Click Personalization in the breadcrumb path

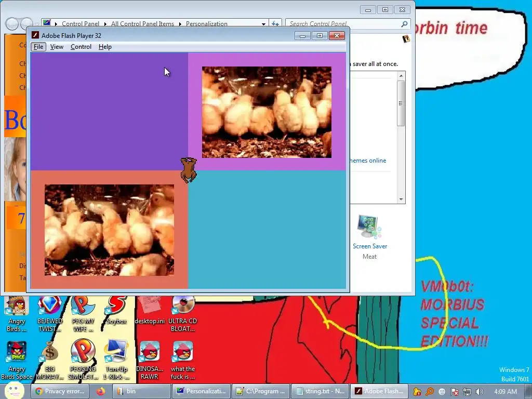207,24
